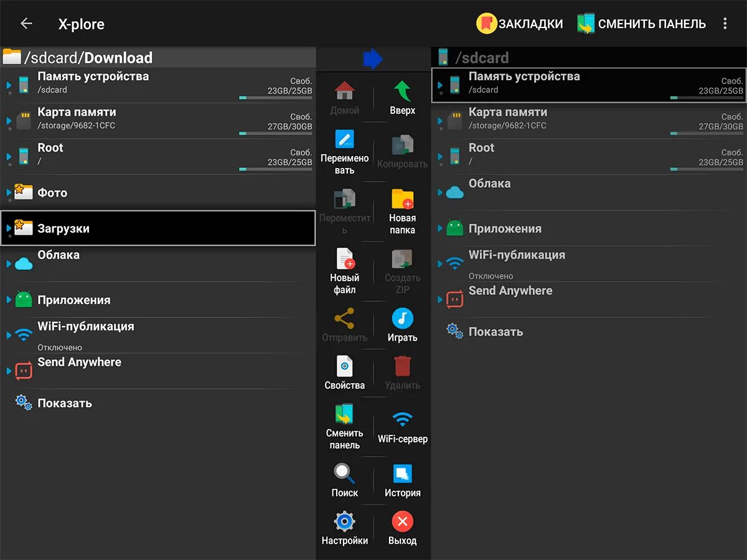Open the three-dot overflow menu

click(x=725, y=24)
